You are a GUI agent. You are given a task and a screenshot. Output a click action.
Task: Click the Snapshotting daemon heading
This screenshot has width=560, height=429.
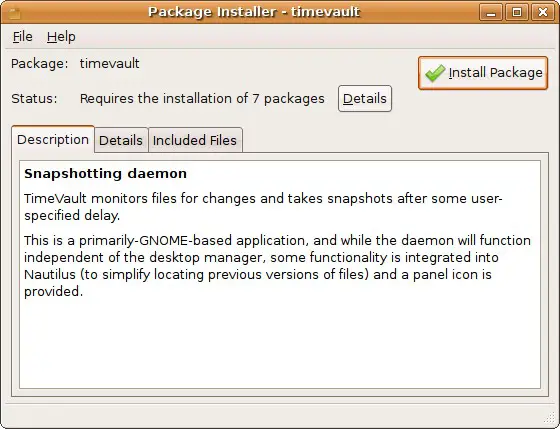coord(105,174)
